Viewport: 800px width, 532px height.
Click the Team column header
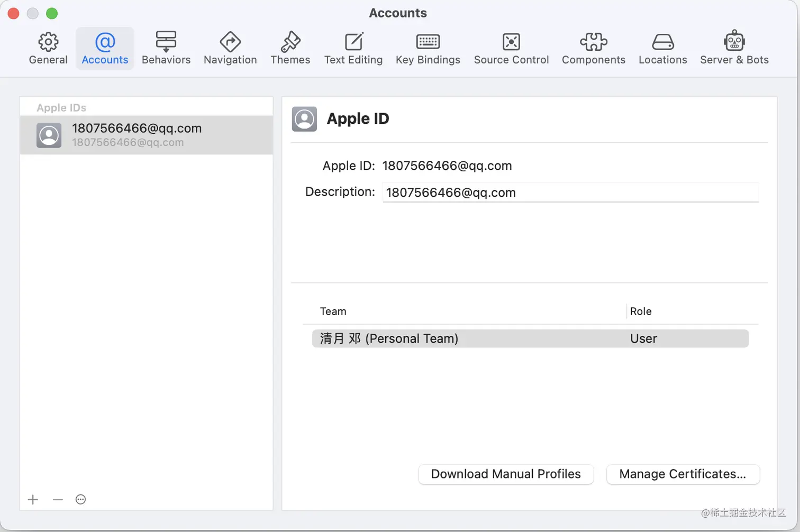pyautogui.click(x=333, y=311)
